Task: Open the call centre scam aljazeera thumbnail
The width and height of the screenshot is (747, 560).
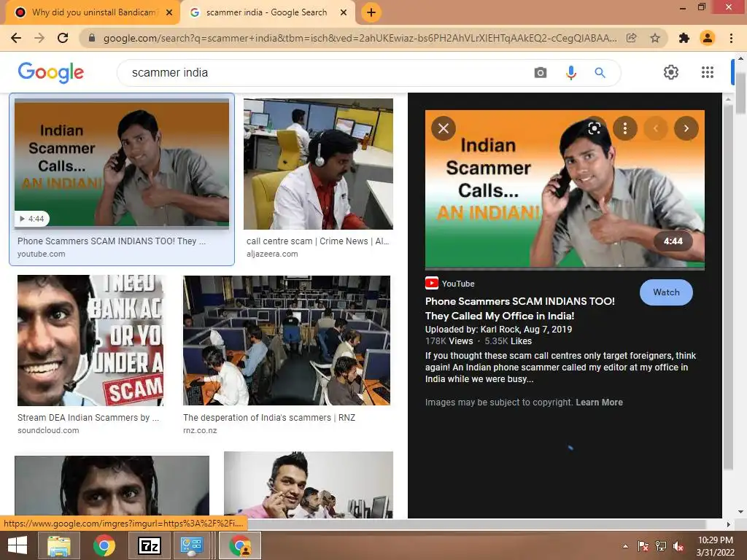Action: click(318, 164)
